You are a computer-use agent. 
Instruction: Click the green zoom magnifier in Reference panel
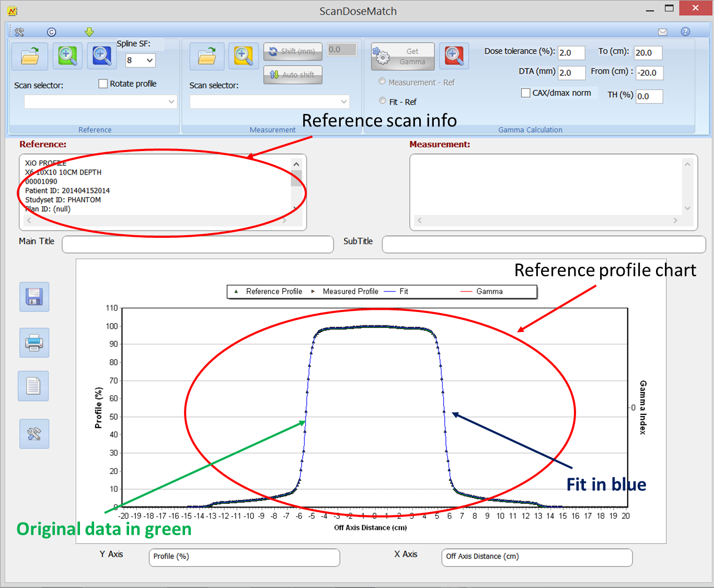[67, 56]
